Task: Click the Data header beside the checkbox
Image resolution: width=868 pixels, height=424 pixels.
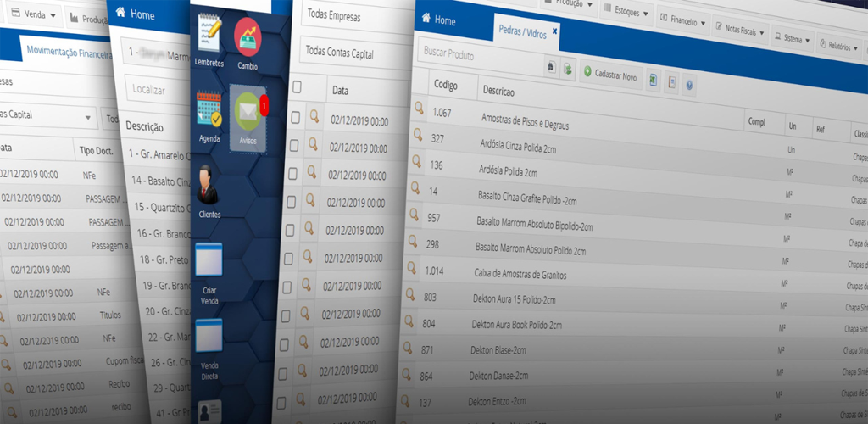Action: 340,90
